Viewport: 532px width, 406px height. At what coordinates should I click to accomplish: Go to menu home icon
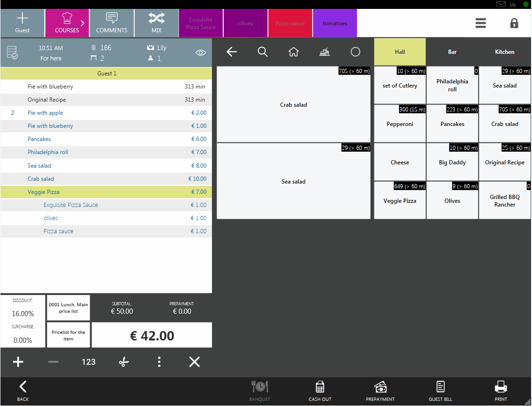[293, 52]
